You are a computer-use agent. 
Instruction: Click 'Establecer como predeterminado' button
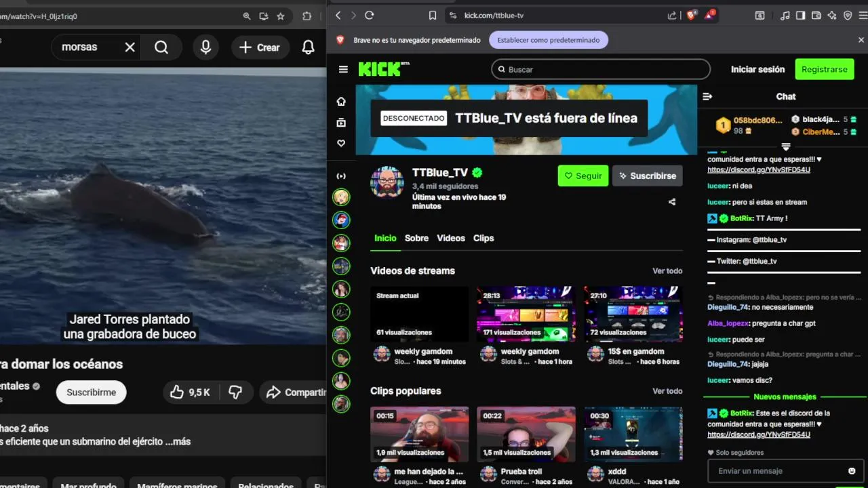click(x=549, y=40)
